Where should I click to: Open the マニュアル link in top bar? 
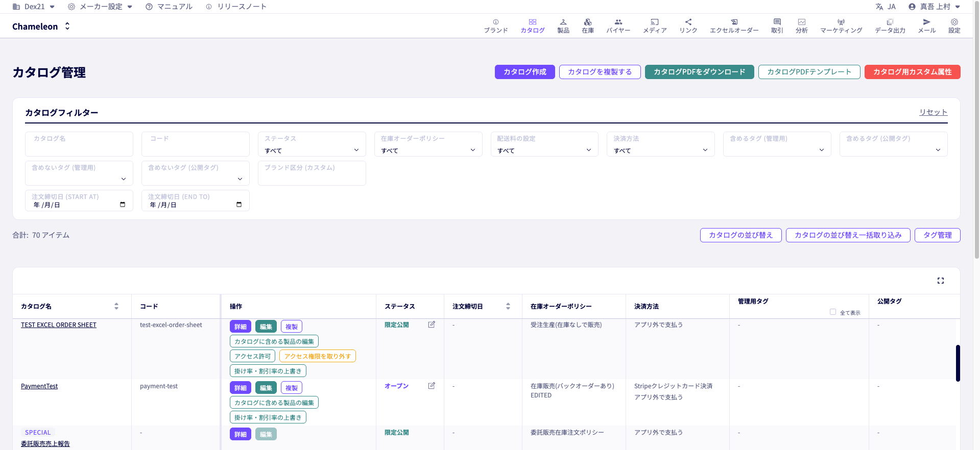pyautogui.click(x=169, y=7)
